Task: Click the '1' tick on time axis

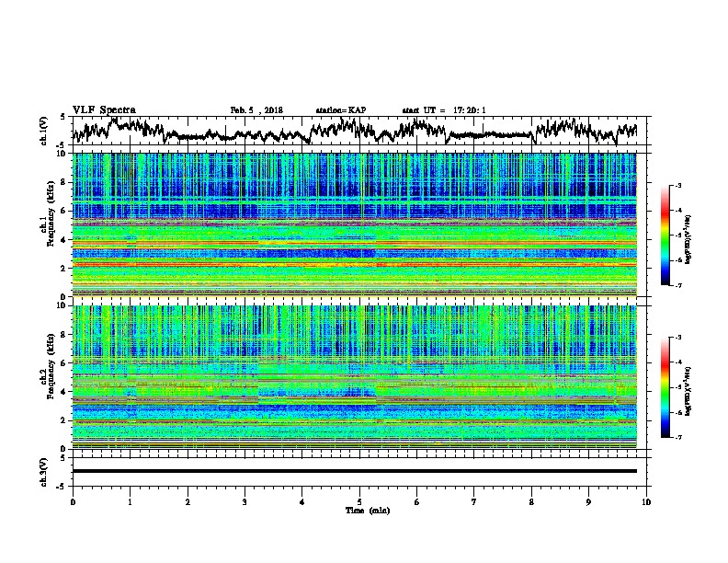Action: tap(130, 502)
